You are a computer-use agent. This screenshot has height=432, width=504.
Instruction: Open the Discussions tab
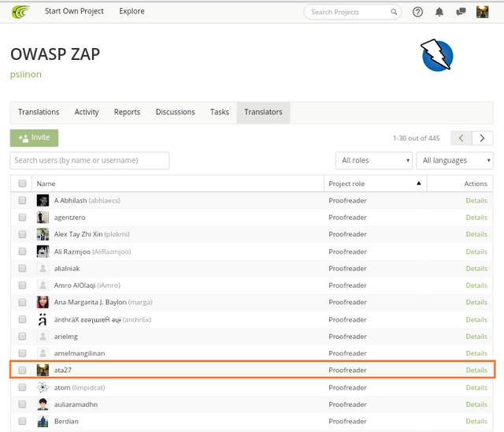pos(175,112)
